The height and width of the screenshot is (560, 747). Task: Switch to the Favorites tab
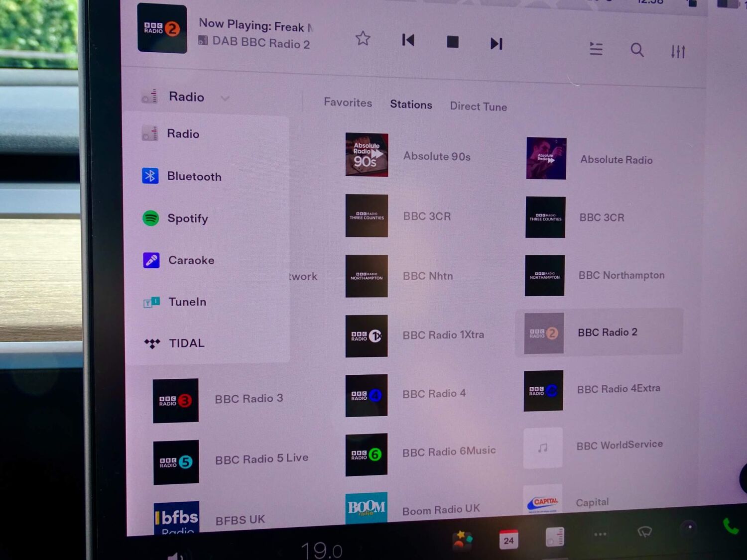348,103
